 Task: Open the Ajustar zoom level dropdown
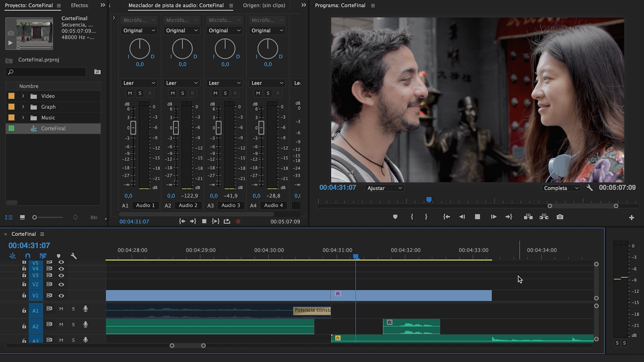384,188
